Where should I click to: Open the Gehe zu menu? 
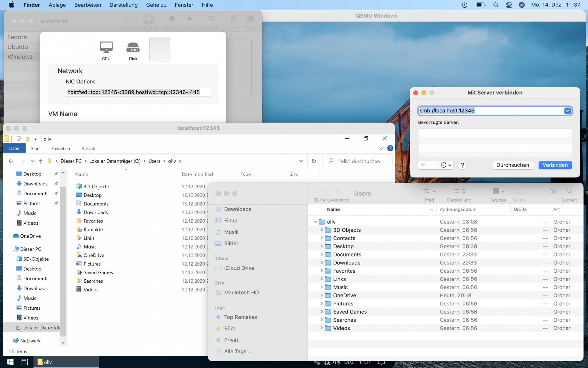[156, 5]
